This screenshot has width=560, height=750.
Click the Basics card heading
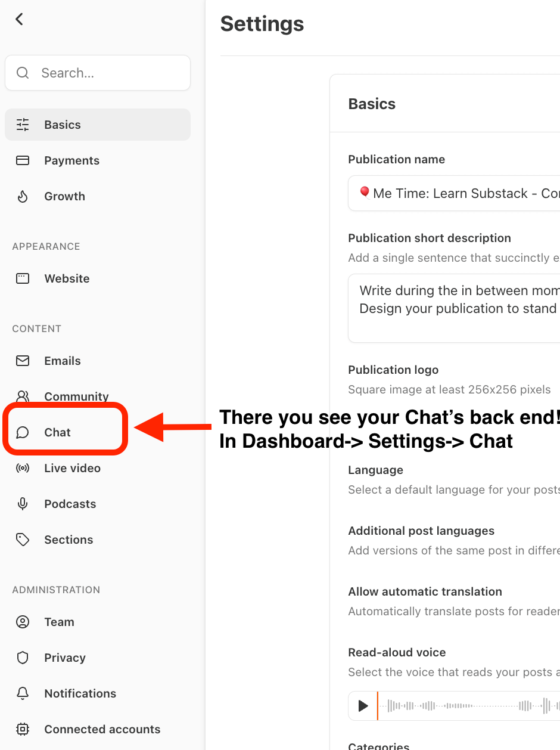(372, 104)
